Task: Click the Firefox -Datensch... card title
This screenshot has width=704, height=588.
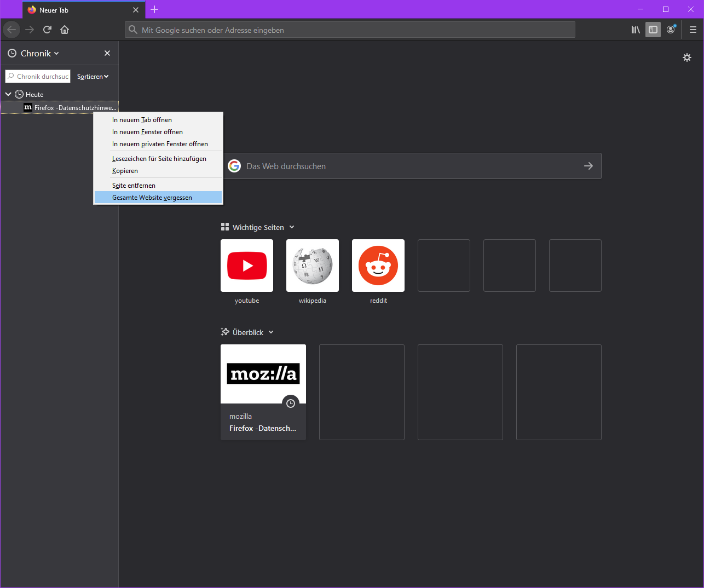Action: point(263,428)
